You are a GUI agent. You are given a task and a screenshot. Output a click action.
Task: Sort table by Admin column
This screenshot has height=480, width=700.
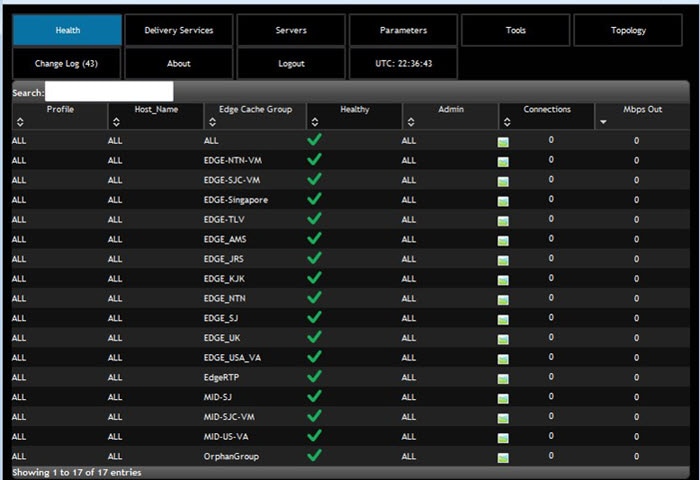pyautogui.click(x=451, y=116)
